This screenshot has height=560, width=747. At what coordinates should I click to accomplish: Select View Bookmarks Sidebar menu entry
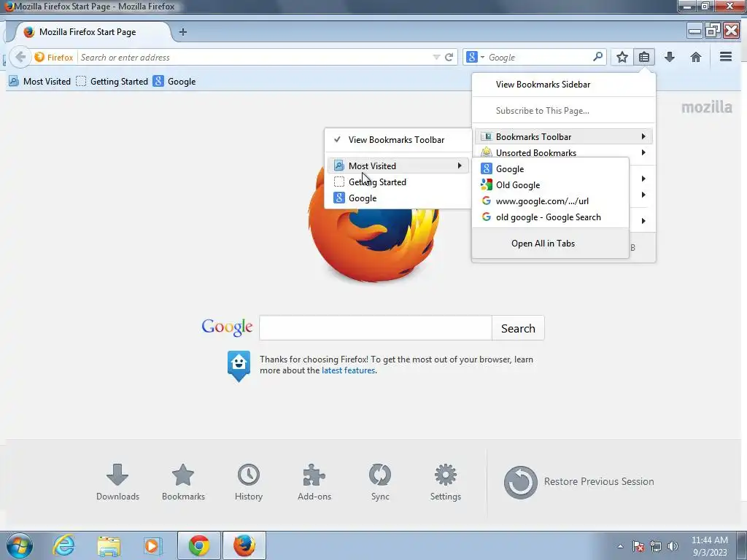[564, 85]
